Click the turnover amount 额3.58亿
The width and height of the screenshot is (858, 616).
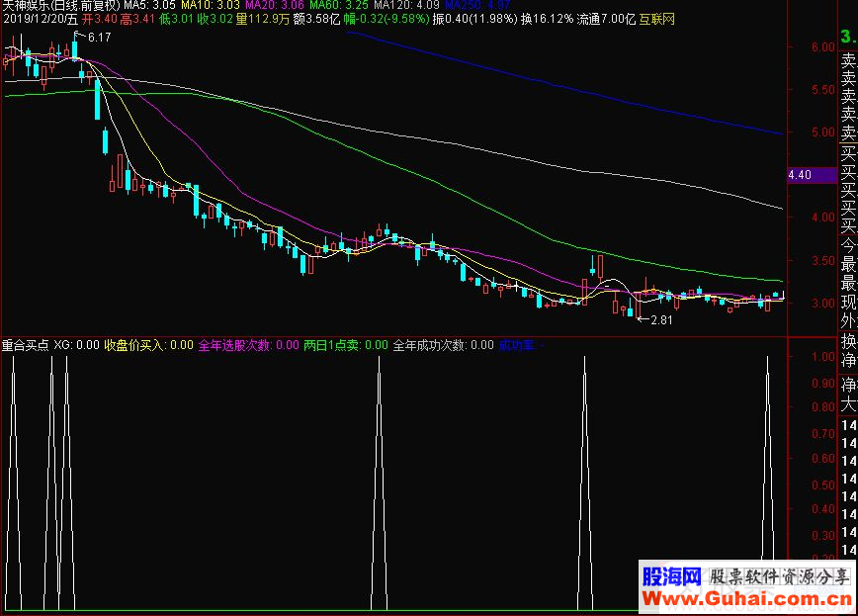tap(317, 19)
